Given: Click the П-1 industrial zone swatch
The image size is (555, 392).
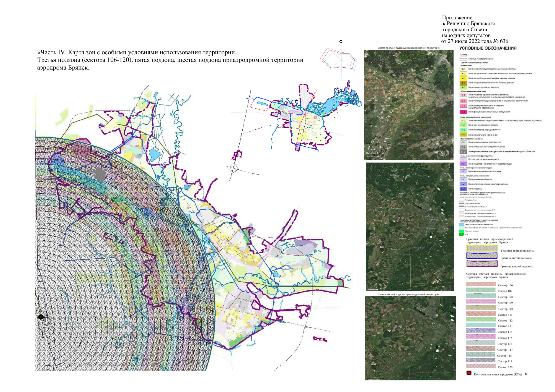Looking at the screenshot, I should [x=463, y=143].
